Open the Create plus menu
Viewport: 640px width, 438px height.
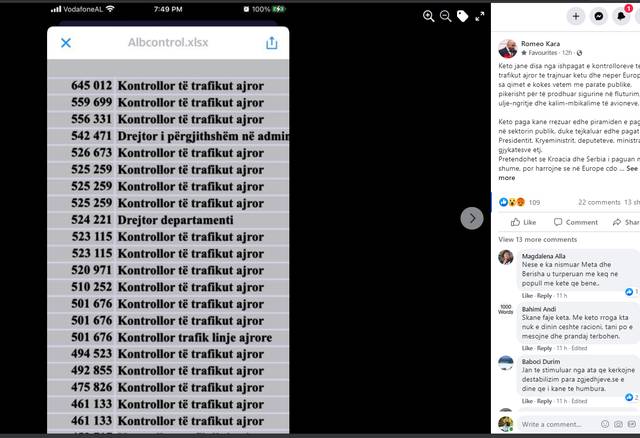click(576, 16)
